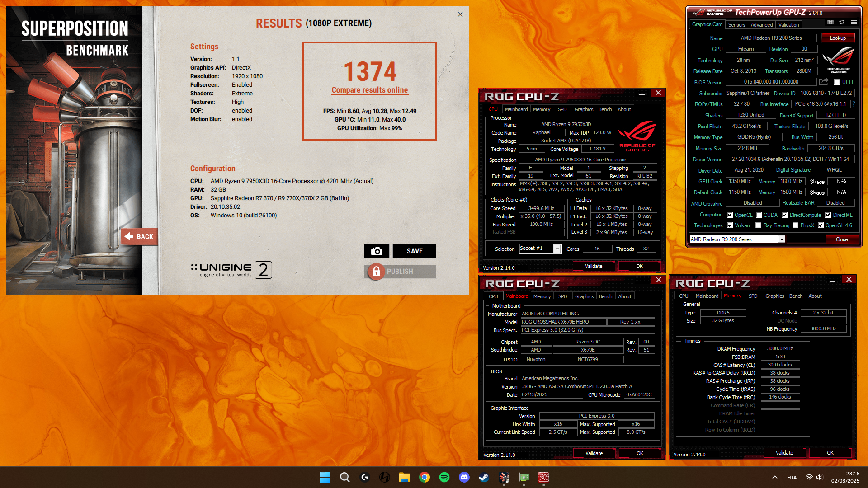Click the GPU-Z refresh arrows icon
868x488 pixels.
click(x=842, y=22)
